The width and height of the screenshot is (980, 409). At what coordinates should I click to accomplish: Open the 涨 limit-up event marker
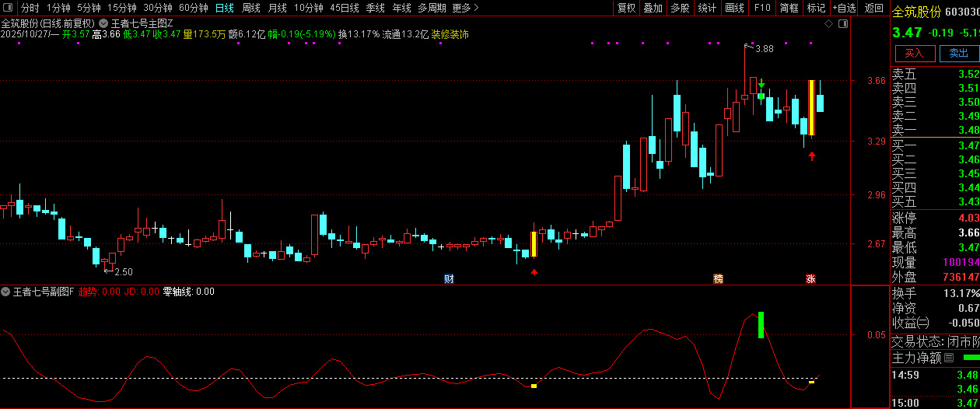810,278
